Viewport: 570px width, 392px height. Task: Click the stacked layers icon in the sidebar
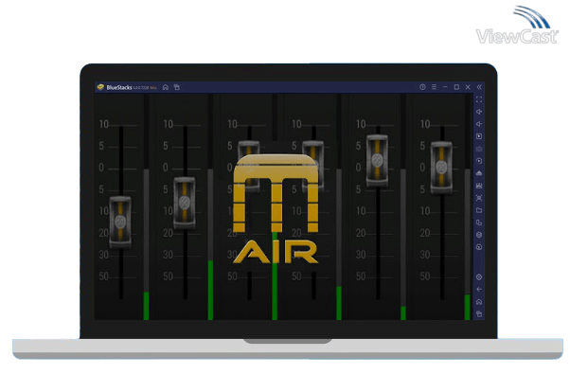(479, 235)
